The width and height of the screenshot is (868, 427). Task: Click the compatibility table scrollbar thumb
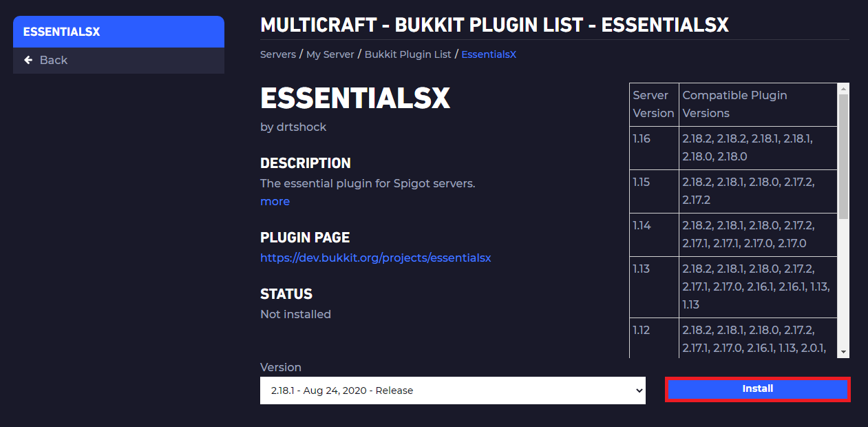pos(843,155)
